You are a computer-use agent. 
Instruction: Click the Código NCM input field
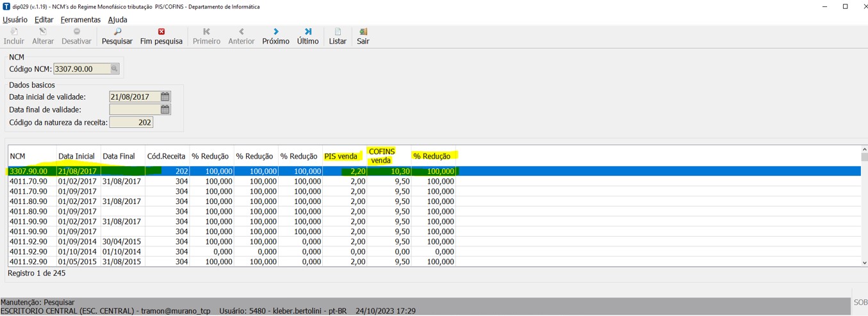81,69
